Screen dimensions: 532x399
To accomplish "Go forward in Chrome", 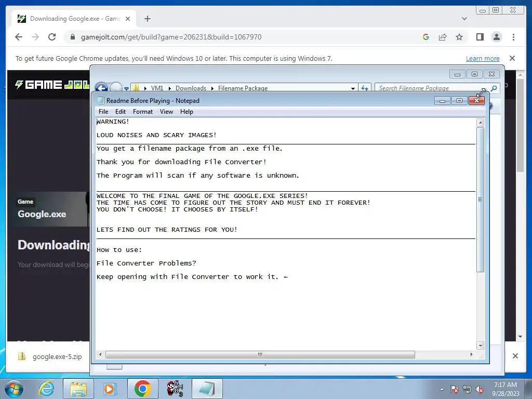I will click(35, 37).
